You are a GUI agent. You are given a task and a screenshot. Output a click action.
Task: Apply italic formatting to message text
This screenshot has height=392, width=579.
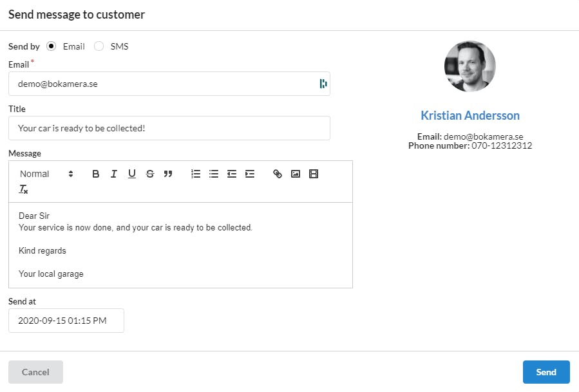tap(114, 174)
